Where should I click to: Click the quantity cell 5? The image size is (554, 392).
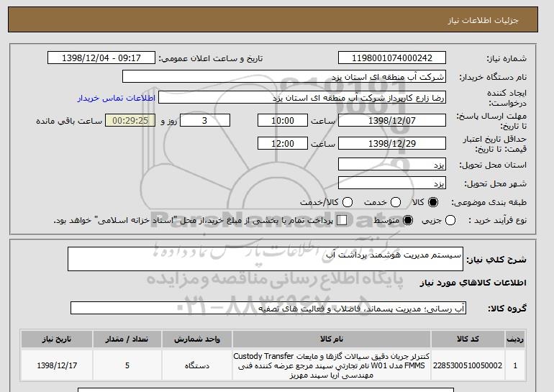127,365
